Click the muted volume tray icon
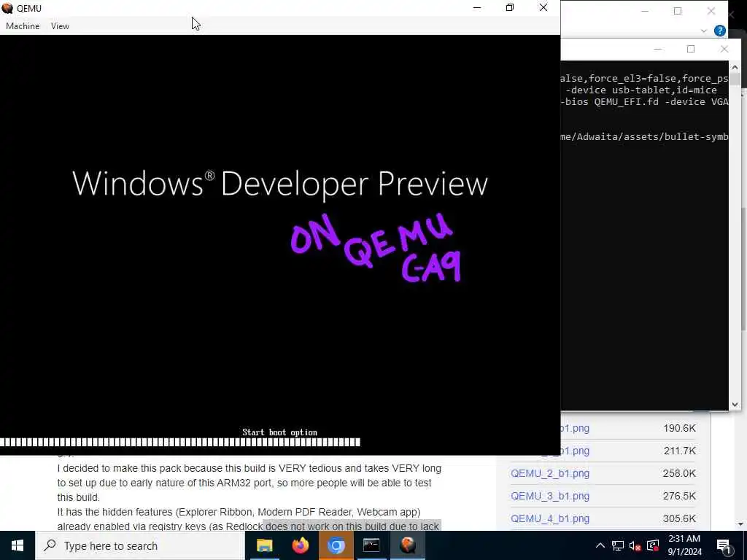 (x=635, y=545)
